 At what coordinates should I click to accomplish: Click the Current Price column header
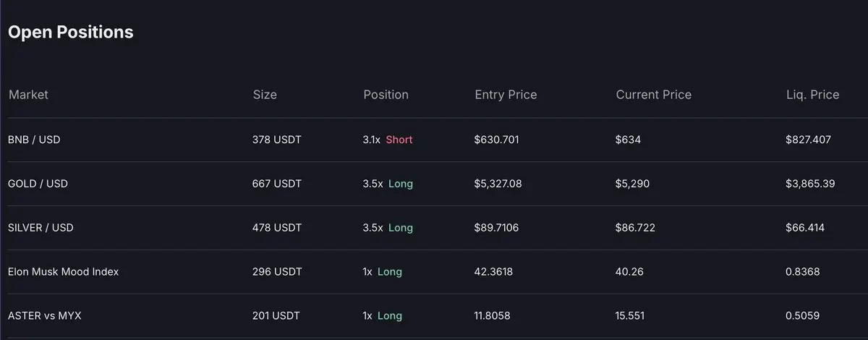click(x=653, y=95)
